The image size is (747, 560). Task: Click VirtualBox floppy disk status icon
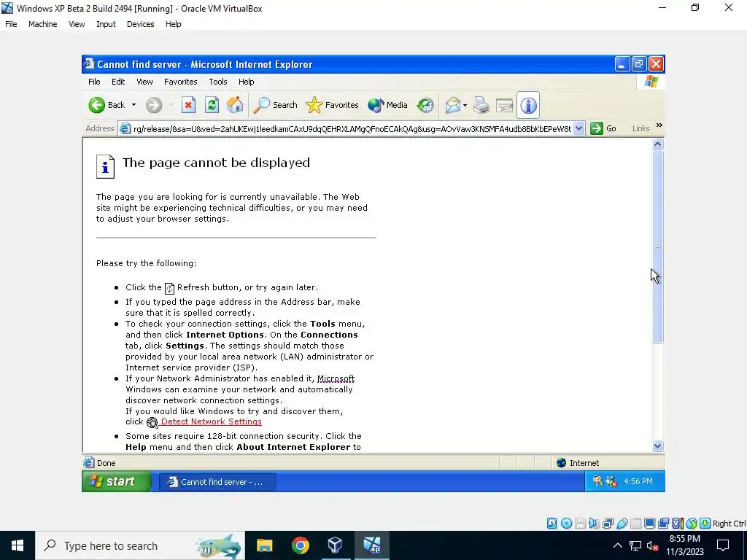click(x=580, y=524)
